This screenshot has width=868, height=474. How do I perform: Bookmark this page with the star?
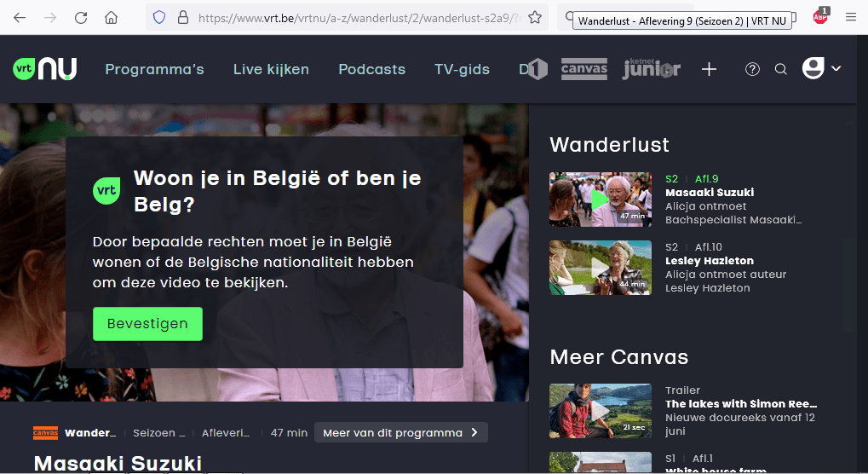tap(535, 18)
